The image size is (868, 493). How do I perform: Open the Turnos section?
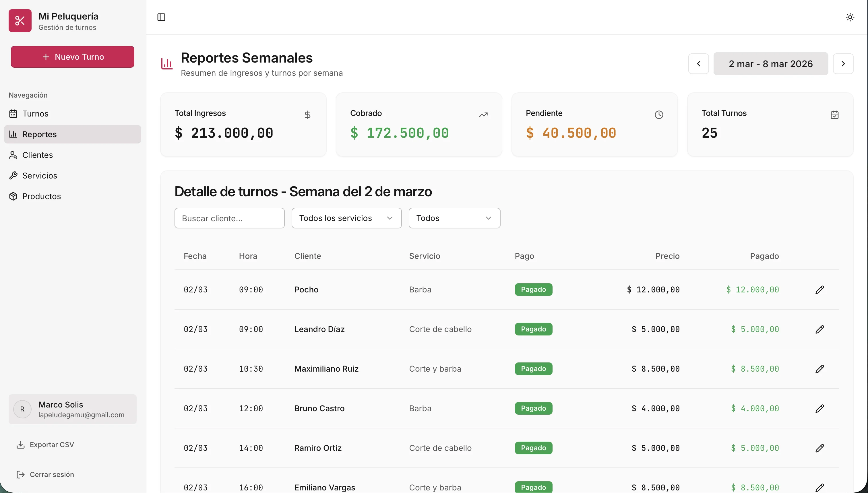coord(35,114)
